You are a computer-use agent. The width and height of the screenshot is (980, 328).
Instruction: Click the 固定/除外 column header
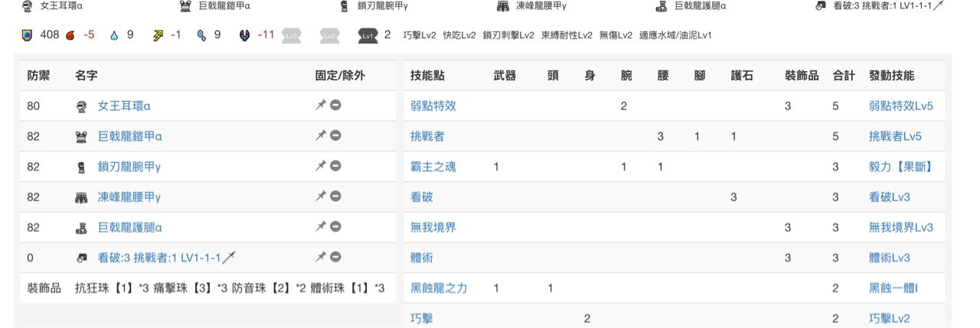tap(340, 76)
